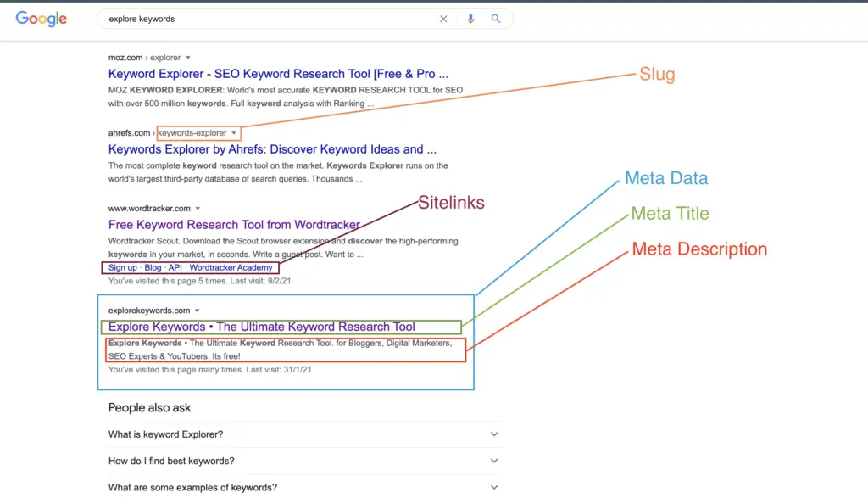
Task: Open Explore Keywords Ultimate Keyword Research Tool result
Action: pos(261,327)
